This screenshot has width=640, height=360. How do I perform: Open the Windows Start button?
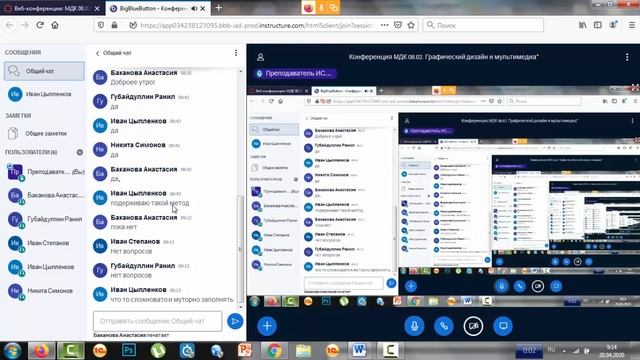[x=12, y=351]
